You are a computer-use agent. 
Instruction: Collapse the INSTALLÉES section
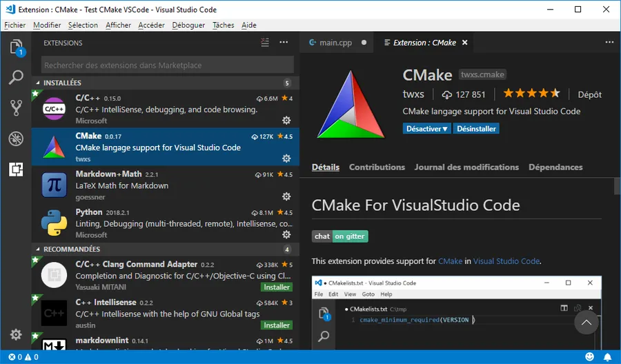pos(166,83)
